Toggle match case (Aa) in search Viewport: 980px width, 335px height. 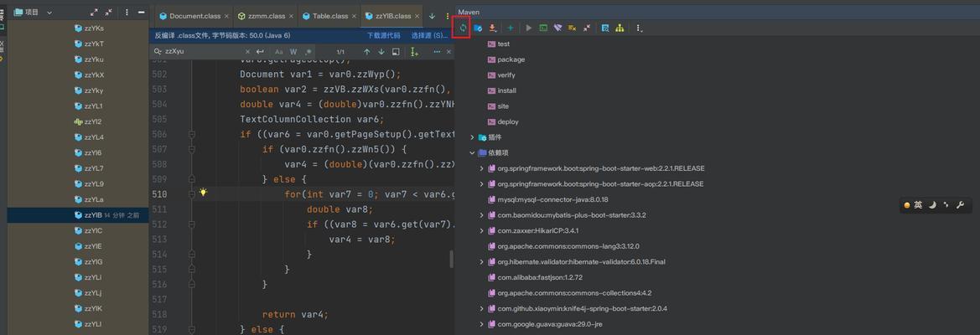[279, 52]
